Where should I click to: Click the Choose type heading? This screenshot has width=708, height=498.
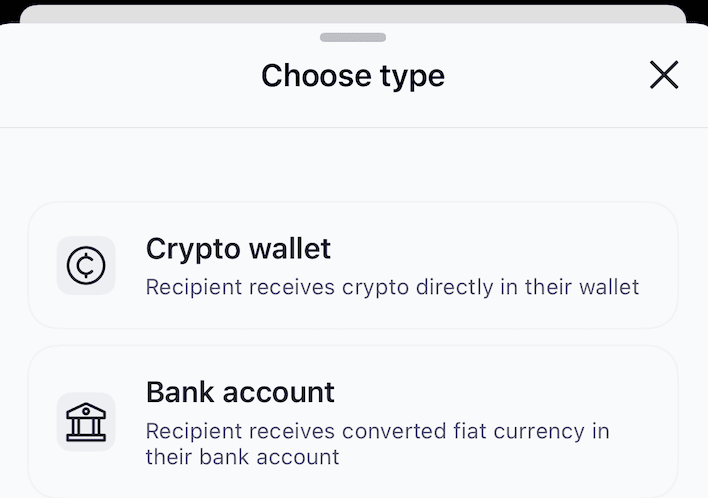tap(352, 76)
